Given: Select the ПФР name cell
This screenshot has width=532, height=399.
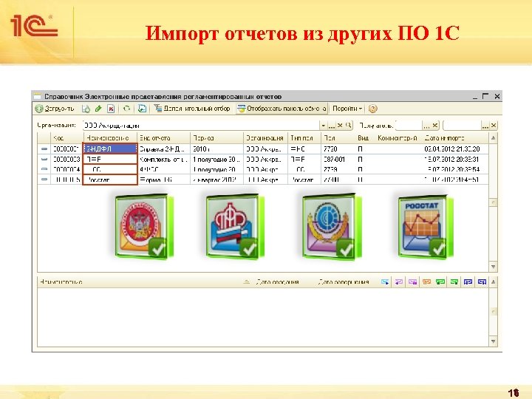Looking at the screenshot, I should click(x=110, y=159).
